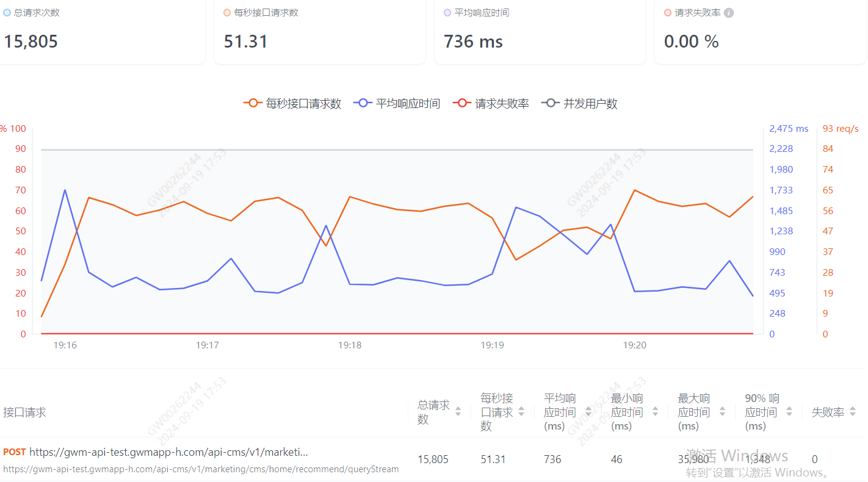
Task: Click the 19:18 time axis label
Action: pyautogui.click(x=350, y=345)
